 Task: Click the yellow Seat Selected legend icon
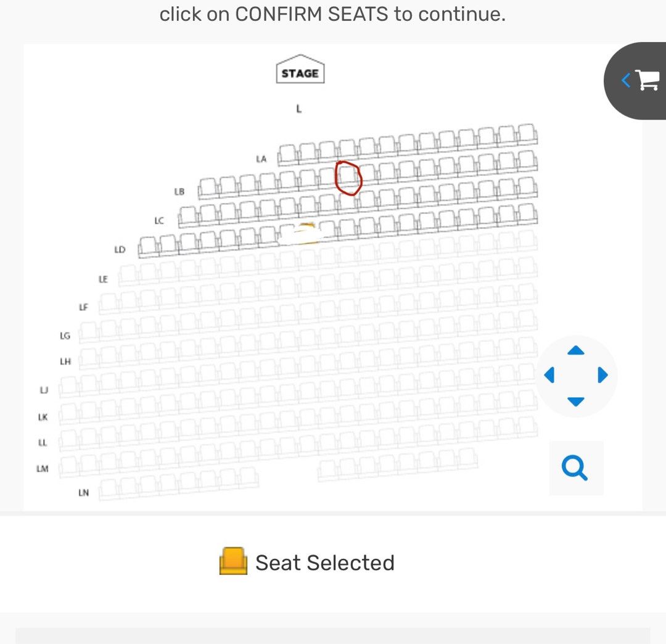tap(234, 562)
